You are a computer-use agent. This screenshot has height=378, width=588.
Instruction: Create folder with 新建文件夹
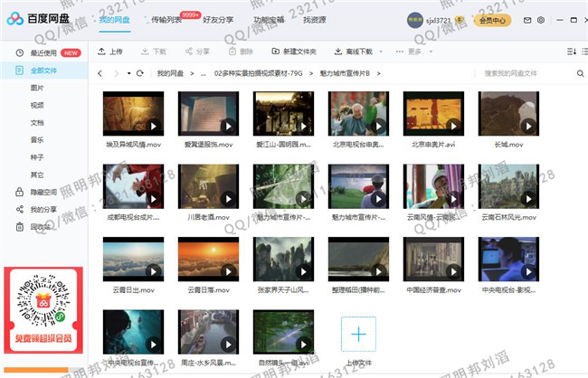tap(294, 52)
